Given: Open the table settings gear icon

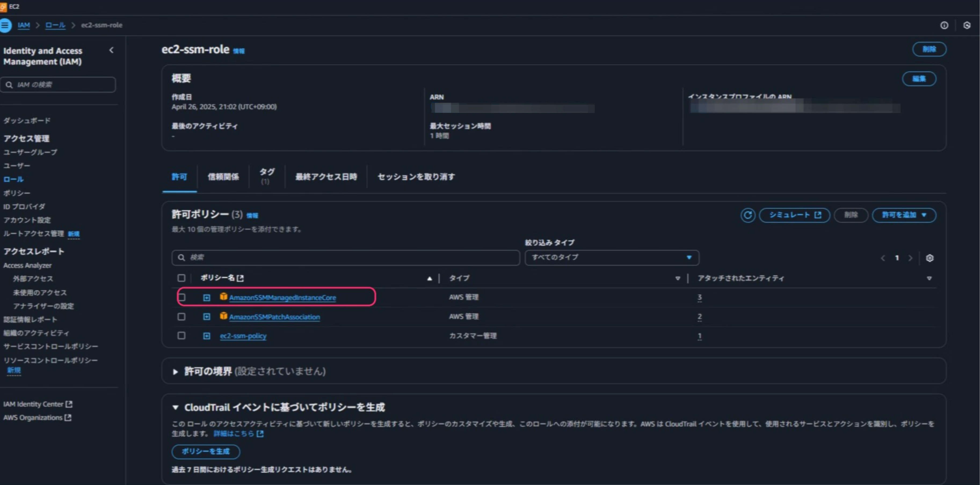Looking at the screenshot, I should (930, 258).
